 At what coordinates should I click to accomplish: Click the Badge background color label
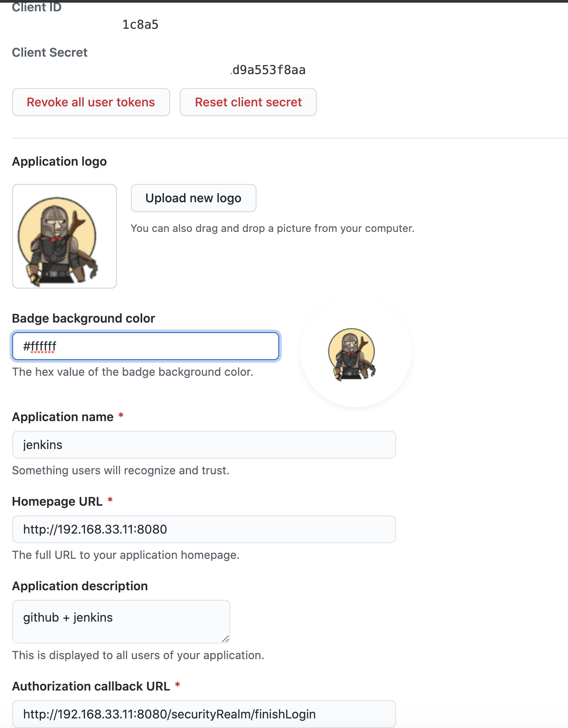[83, 318]
